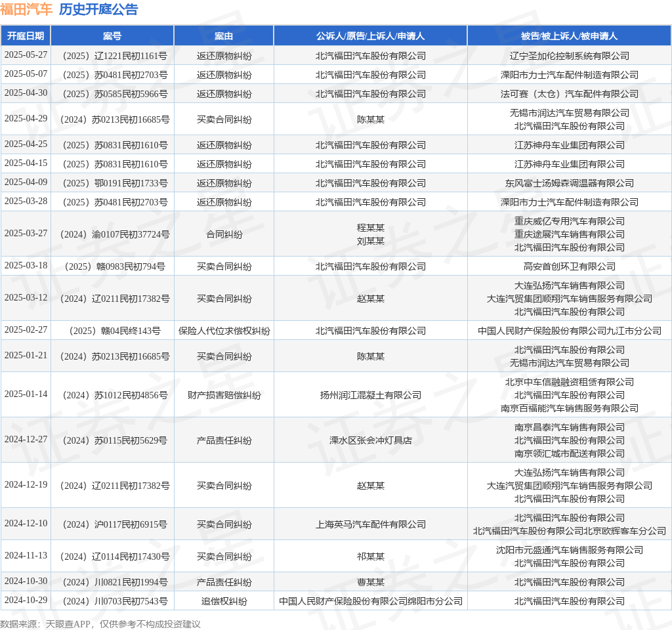Select the 公诉人/原告/上诉人/申请人 column header
The image size is (672, 630).
click(370, 36)
